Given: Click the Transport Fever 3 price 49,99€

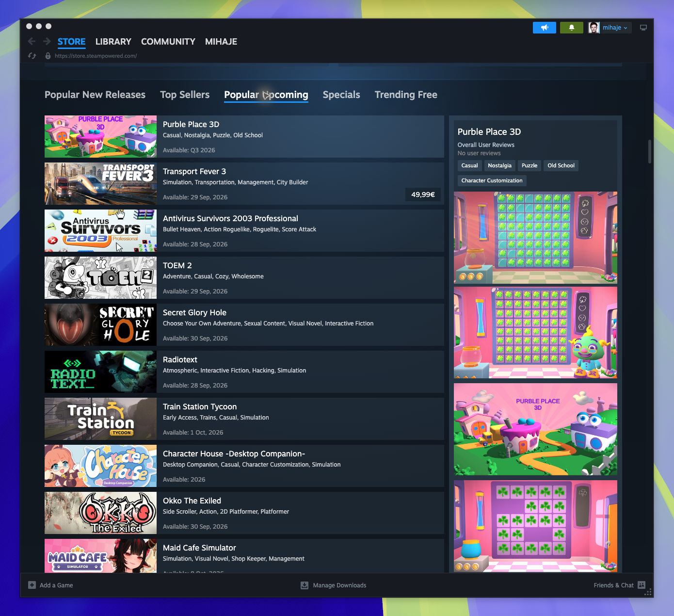Looking at the screenshot, I should (x=423, y=195).
